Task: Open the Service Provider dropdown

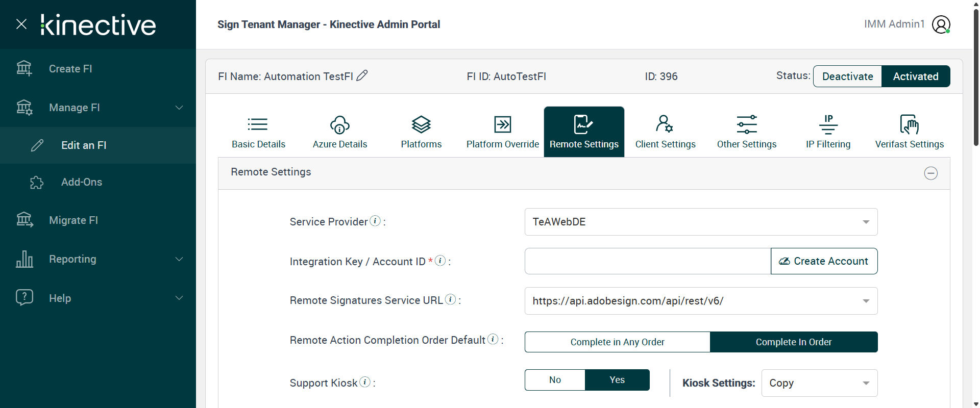Action: point(701,222)
